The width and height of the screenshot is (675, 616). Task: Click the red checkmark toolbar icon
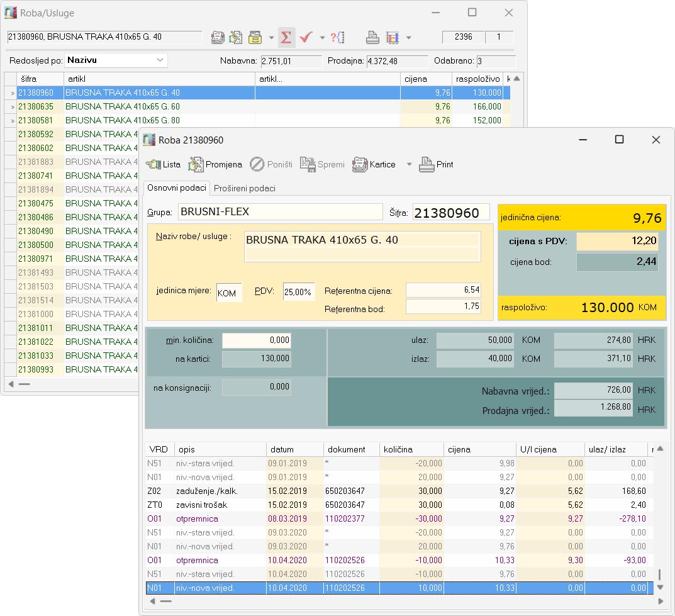pyautogui.click(x=306, y=37)
